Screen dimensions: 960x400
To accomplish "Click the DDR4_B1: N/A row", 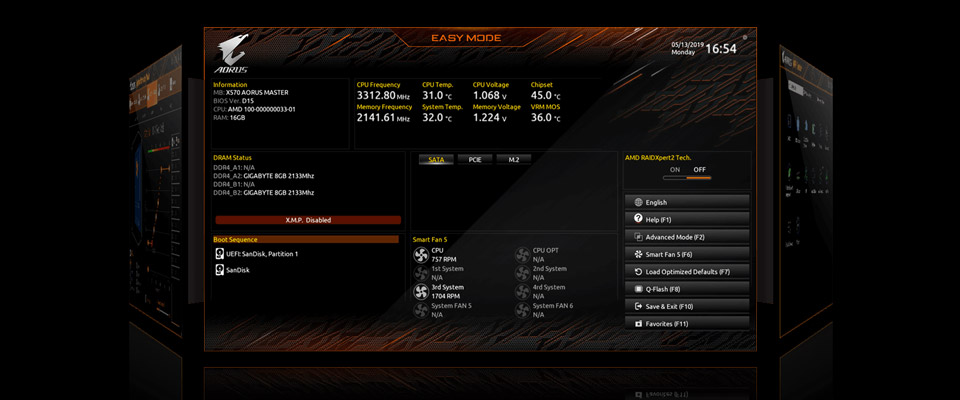I will (234, 184).
